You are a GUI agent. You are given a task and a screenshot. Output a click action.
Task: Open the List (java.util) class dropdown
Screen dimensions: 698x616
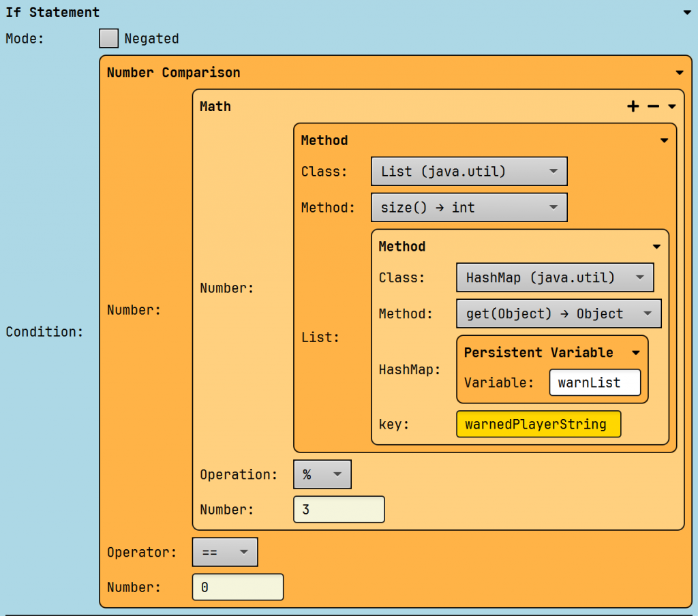pos(469,172)
